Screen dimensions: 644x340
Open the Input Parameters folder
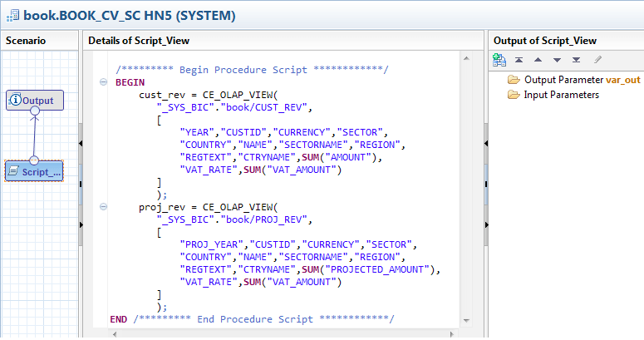tap(561, 95)
